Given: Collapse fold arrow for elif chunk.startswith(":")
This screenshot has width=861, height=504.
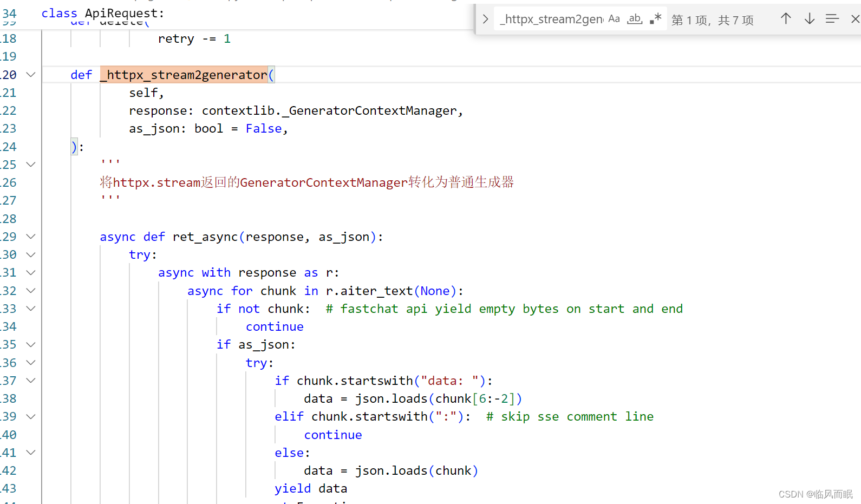Looking at the screenshot, I should (x=31, y=416).
